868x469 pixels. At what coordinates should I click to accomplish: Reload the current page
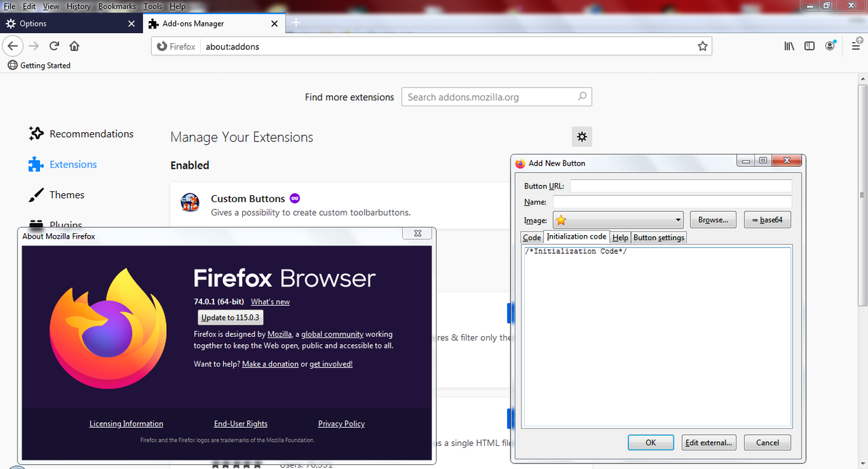pos(54,46)
